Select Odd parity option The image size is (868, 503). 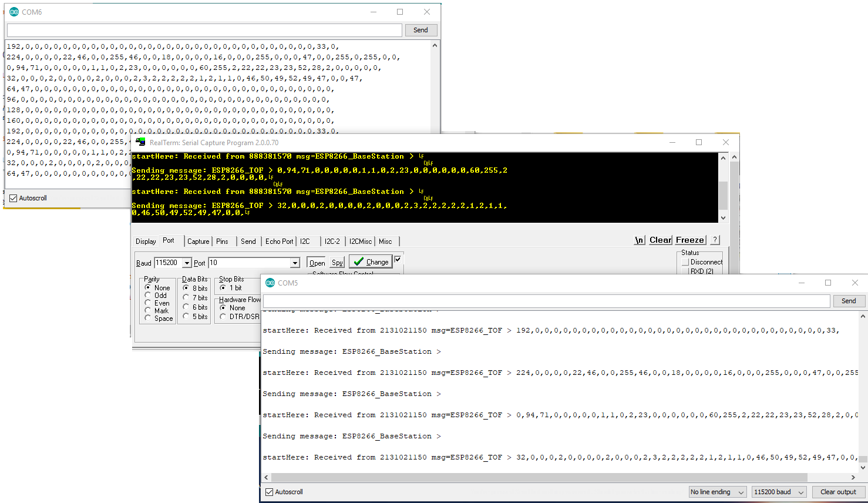click(147, 295)
